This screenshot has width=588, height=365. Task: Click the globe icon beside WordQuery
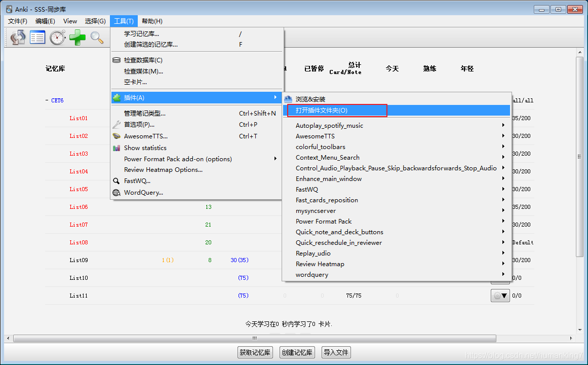117,193
